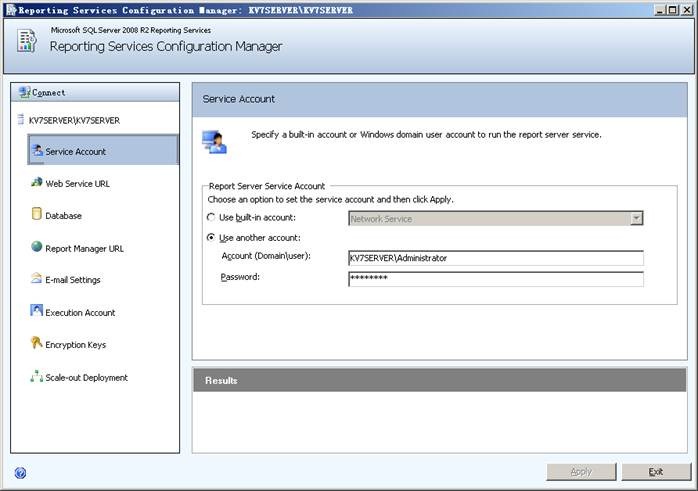Open help with the question mark icon
The height and width of the screenshot is (491, 698).
(20, 473)
